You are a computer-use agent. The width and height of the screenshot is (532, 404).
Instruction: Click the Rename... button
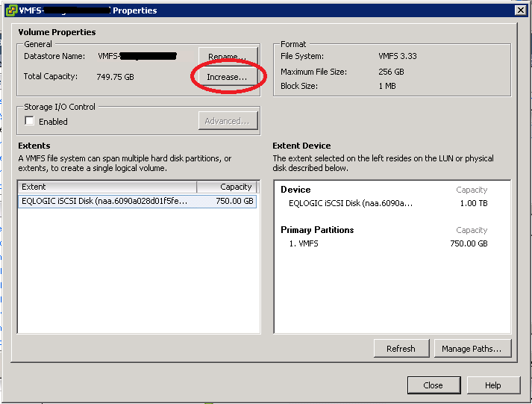click(228, 57)
